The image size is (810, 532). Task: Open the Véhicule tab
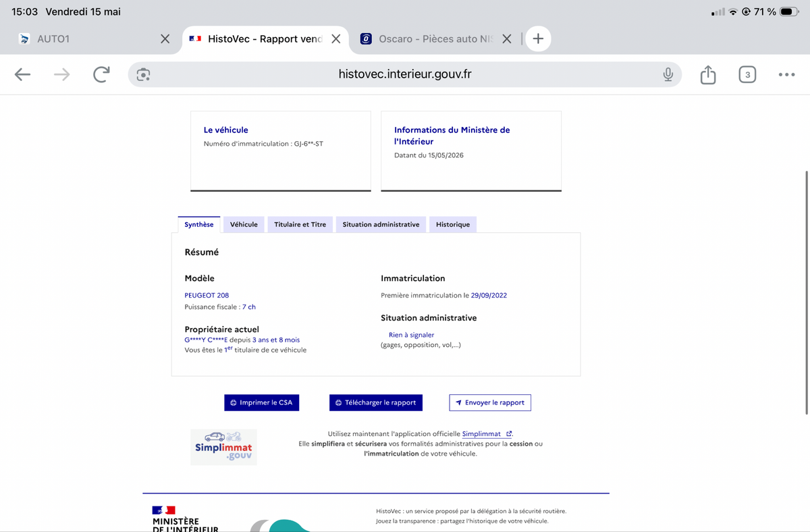[244, 224]
